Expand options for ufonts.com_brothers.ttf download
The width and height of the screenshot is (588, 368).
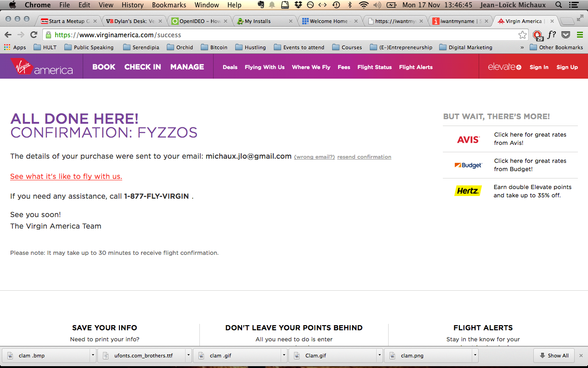188,356
